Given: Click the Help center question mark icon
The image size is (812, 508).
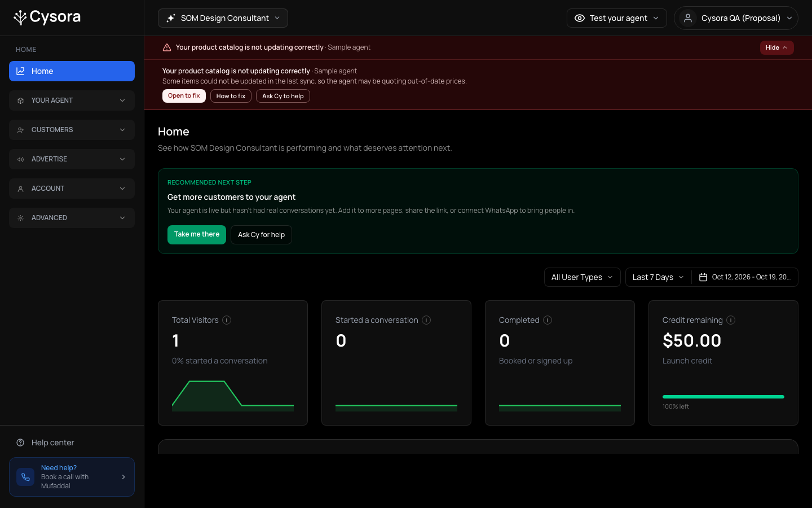Looking at the screenshot, I should point(20,443).
